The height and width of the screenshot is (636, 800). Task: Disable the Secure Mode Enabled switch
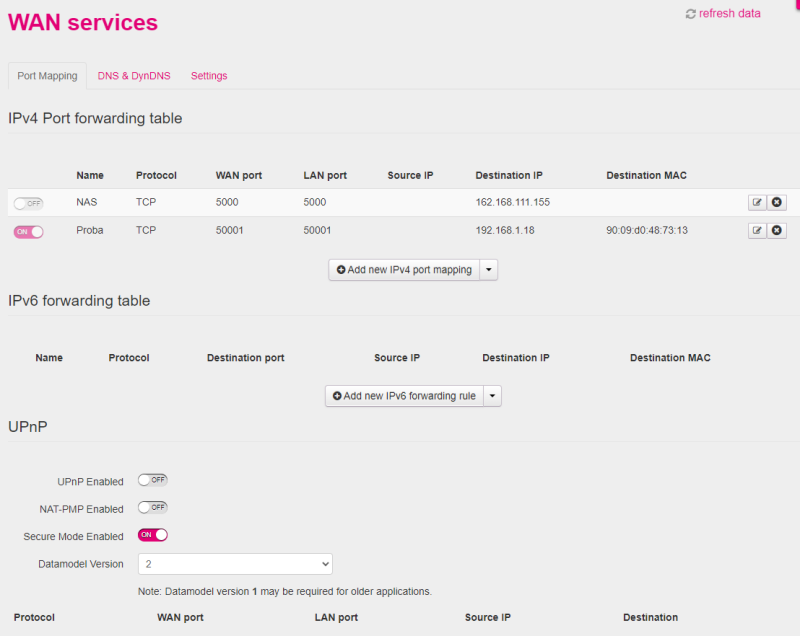(153, 535)
